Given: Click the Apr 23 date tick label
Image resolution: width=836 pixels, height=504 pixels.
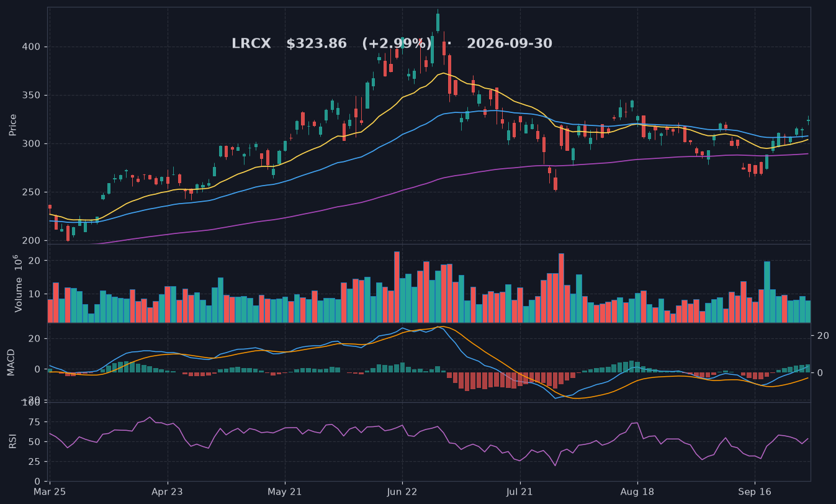Looking at the screenshot, I should tap(168, 491).
